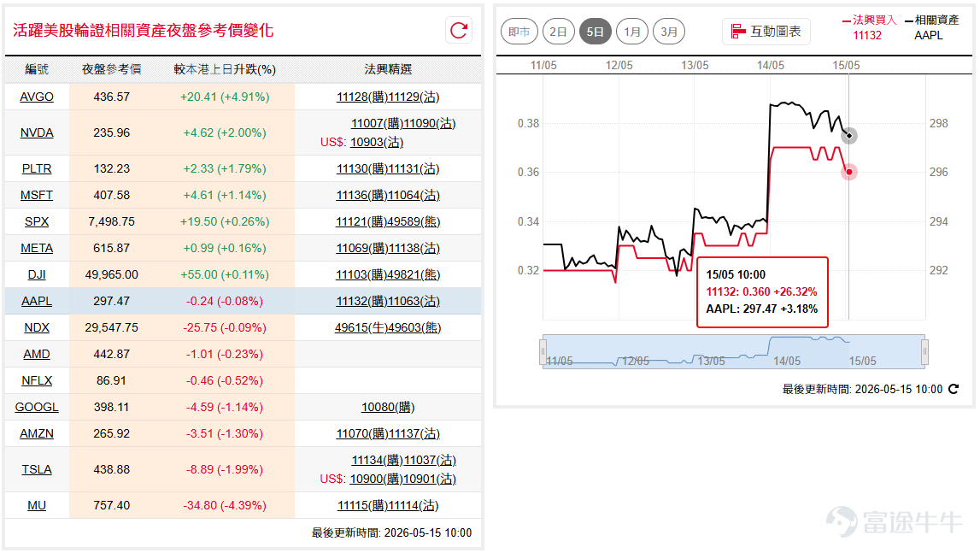Screen dimensions: 980x553
Task: Open GOOGL ticker link
Action: (37, 407)
